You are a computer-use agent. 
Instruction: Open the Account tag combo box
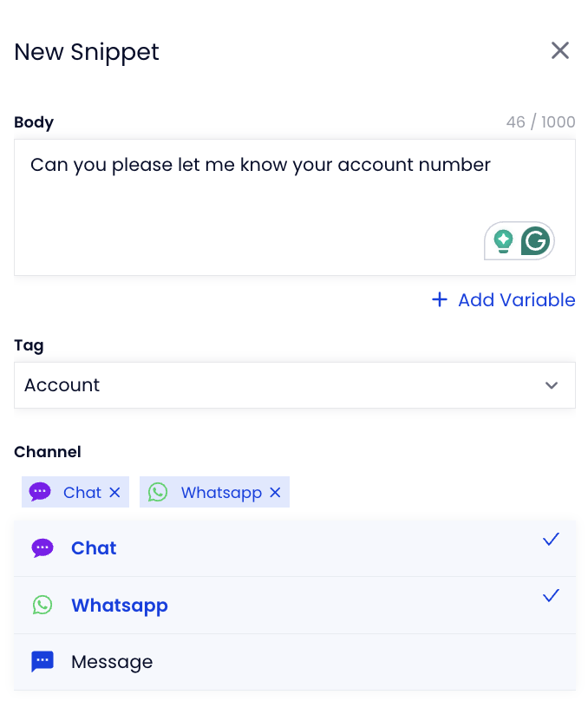(x=295, y=385)
